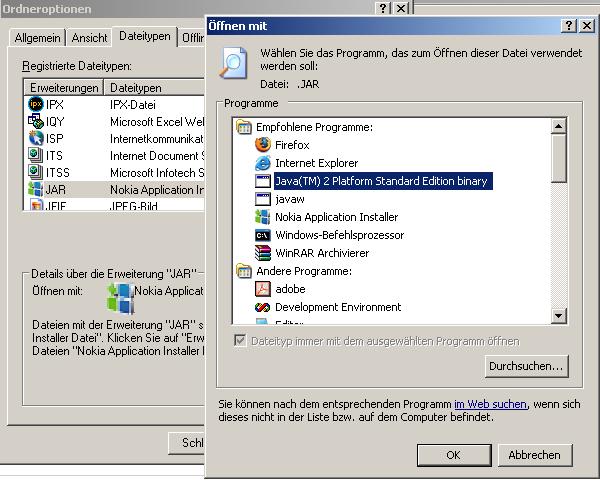Image resolution: width=600 pixels, height=480 pixels.
Task: Select the Internetkommunikation row text
Action: click(157, 139)
